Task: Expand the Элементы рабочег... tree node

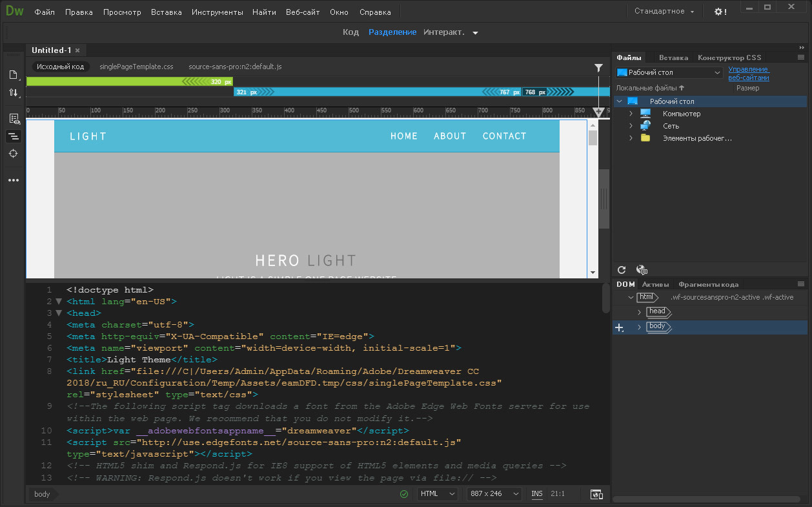Action: tap(632, 138)
